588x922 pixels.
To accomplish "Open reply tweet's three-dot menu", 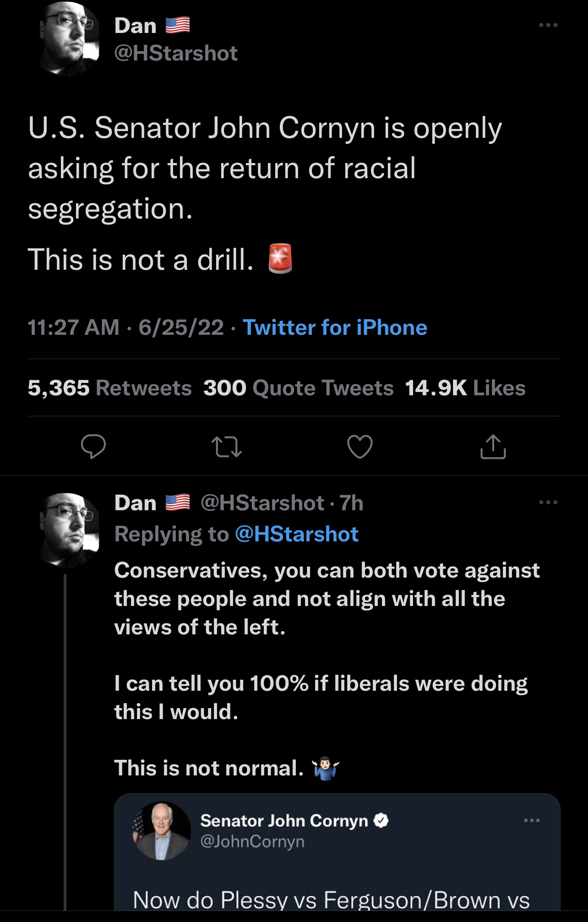I will pos(548,502).
